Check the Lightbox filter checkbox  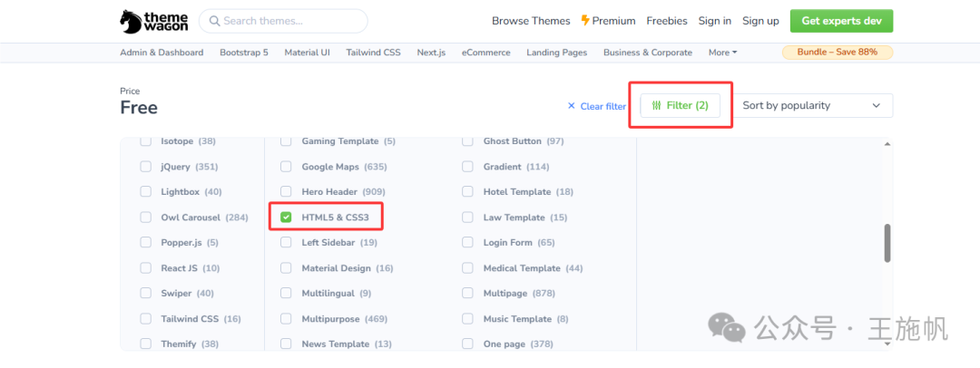pos(145,192)
